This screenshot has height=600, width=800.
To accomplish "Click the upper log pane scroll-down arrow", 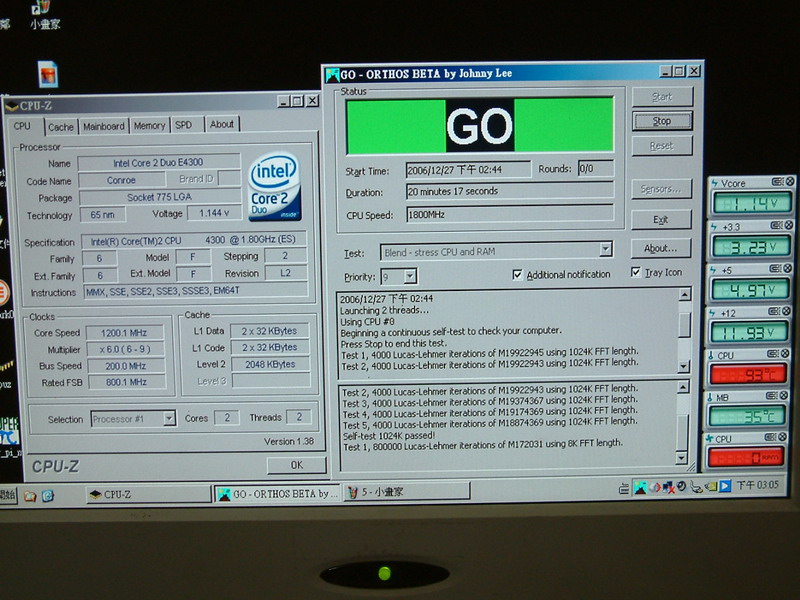I will [684, 366].
